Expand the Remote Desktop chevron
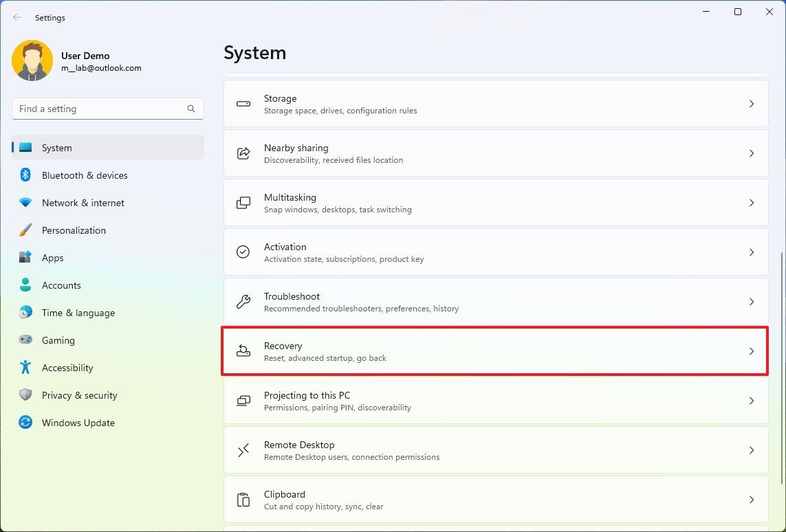Screen dimensions: 786x532 751,450
